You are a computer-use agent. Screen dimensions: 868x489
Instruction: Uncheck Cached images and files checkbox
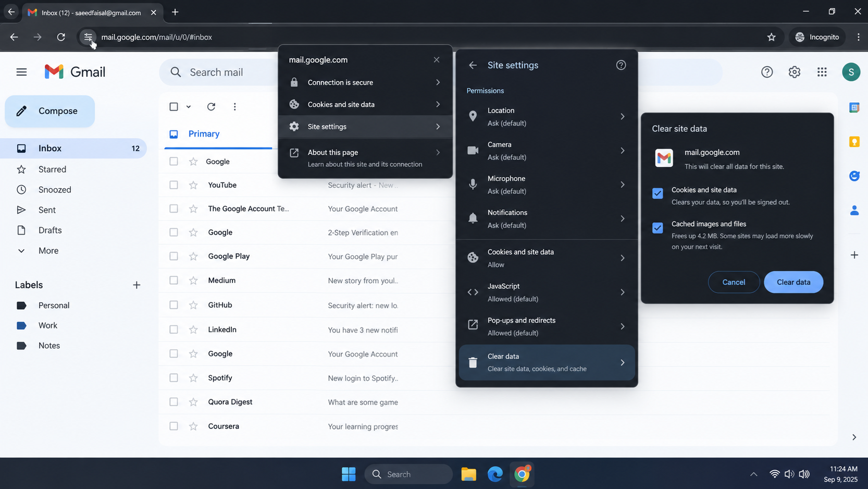point(658,228)
